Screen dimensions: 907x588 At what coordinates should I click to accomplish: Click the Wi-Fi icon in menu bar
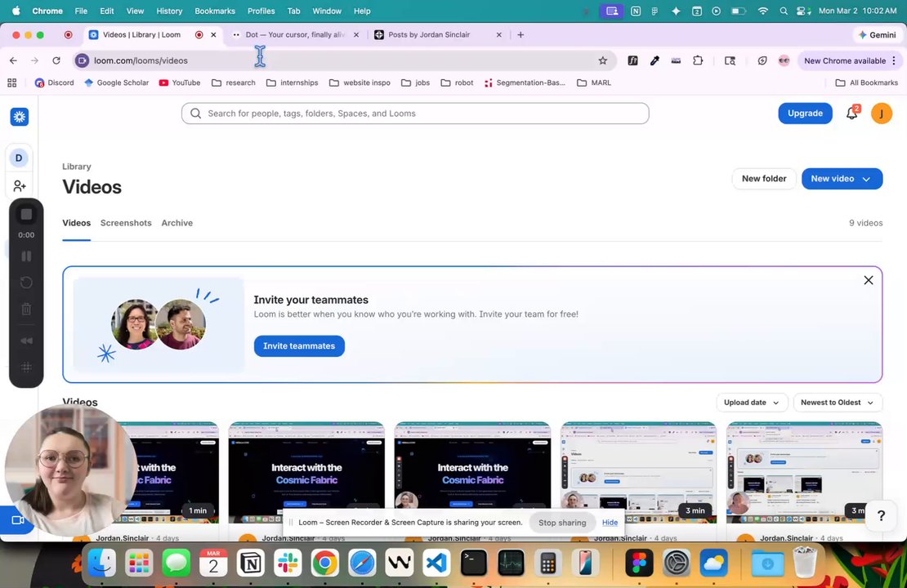(x=763, y=11)
